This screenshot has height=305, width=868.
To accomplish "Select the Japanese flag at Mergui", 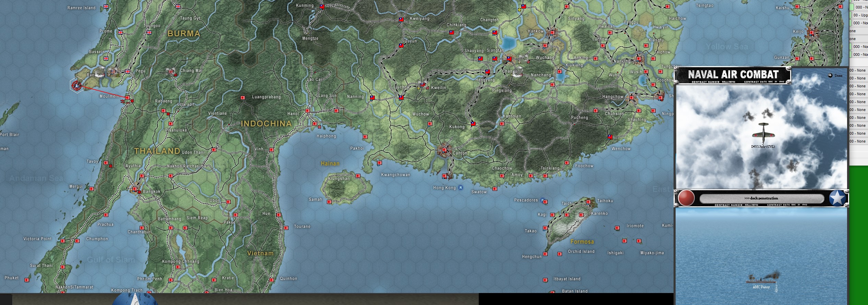I will (92, 189).
